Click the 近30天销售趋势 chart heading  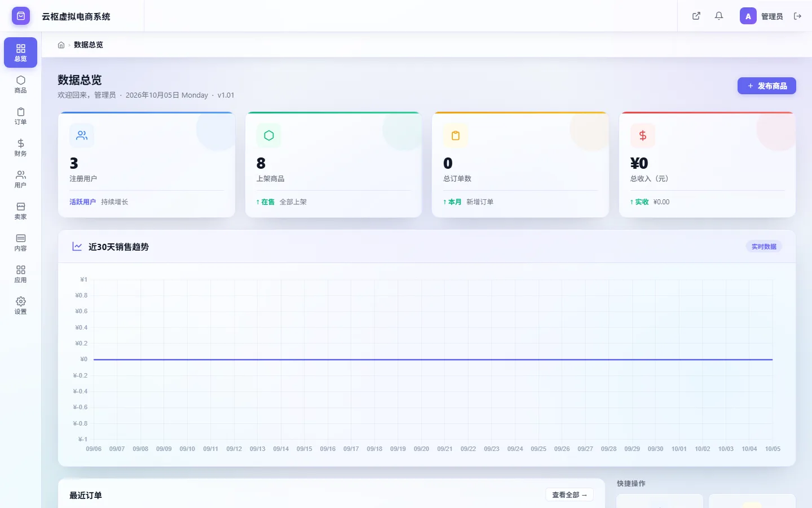(118, 247)
